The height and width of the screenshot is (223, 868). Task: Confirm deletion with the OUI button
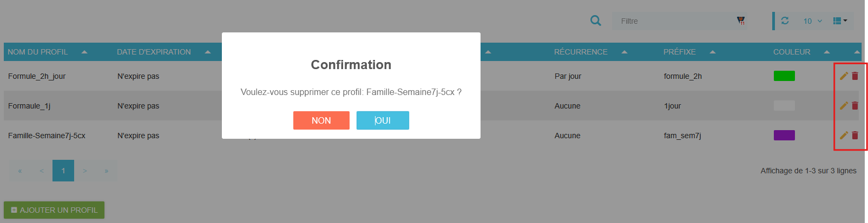coord(383,120)
